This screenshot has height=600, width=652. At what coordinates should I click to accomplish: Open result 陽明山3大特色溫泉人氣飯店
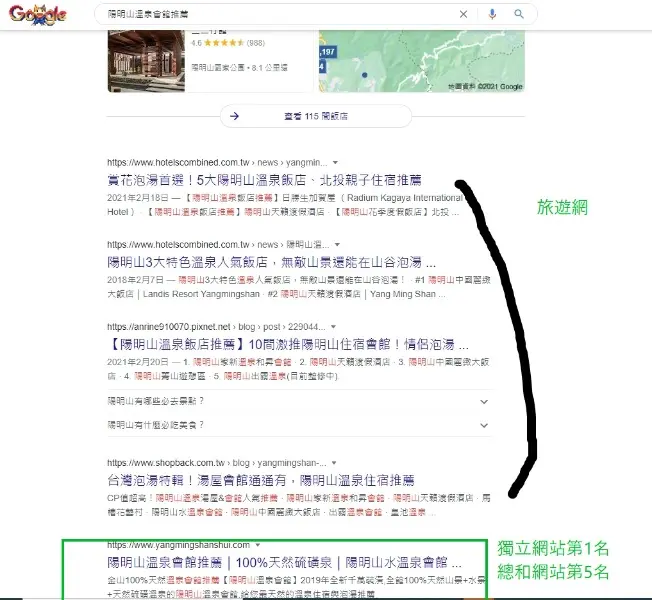coord(271,262)
